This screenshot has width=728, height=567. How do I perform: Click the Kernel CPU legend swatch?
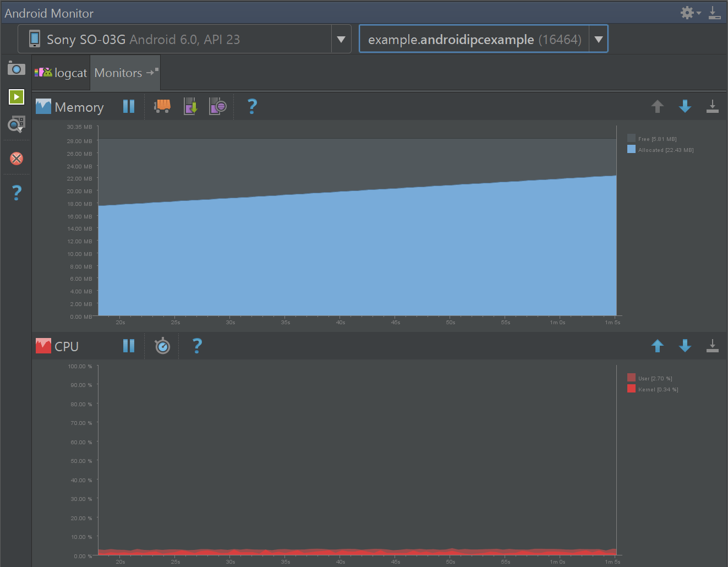click(x=631, y=389)
